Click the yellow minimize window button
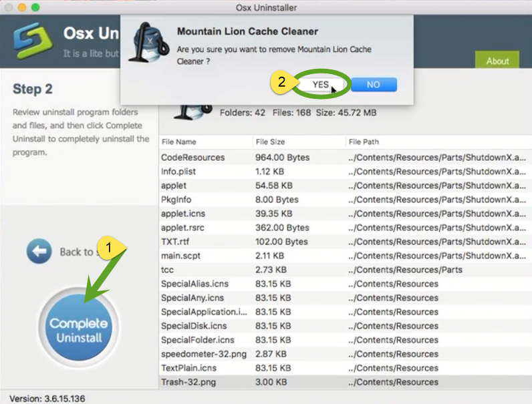This screenshot has width=532, height=404. (22, 7)
